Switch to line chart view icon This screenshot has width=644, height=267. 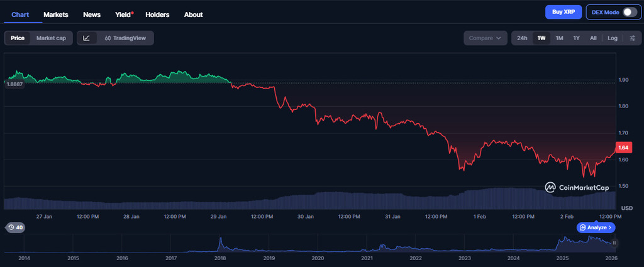coord(86,38)
